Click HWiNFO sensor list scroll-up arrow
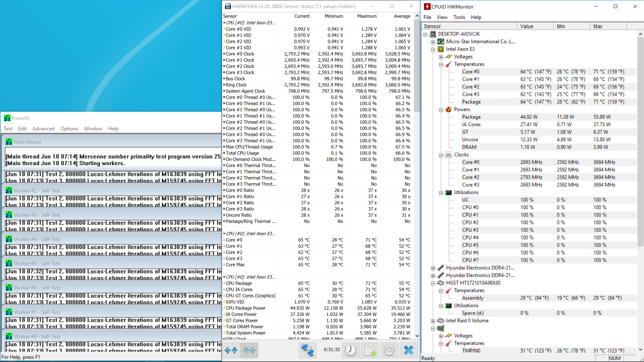The width and height of the screenshot is (644, 362). point(417,16)
